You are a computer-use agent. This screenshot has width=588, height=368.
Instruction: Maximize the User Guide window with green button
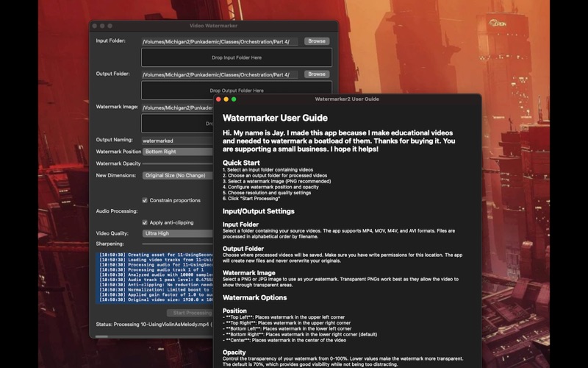point(234,99)
